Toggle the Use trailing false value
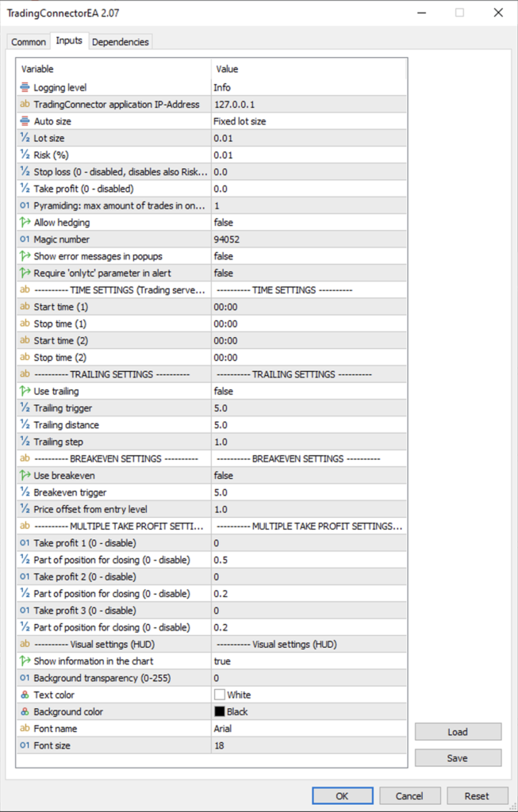The image size is (518, 812). coord(223,391)
